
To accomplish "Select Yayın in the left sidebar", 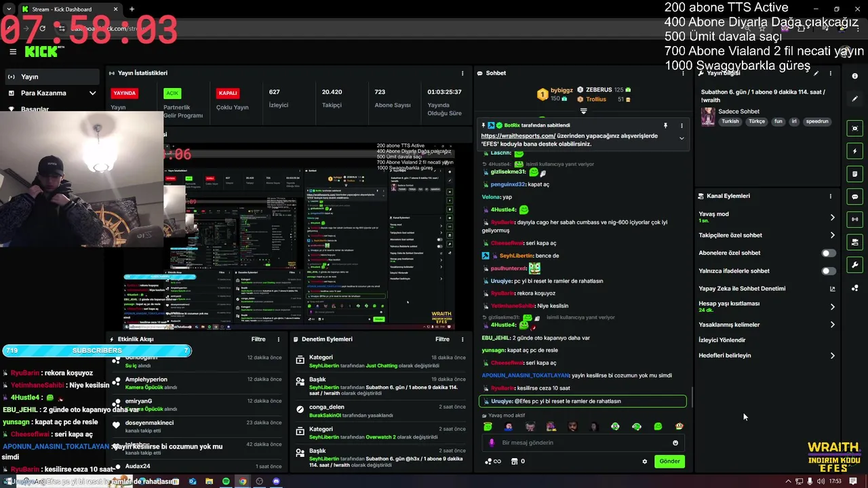I will click(52, 77).
